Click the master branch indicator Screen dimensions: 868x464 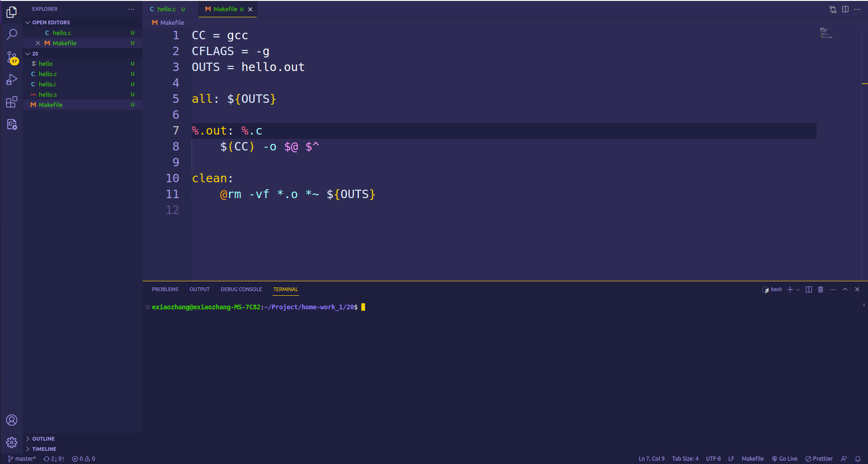(x=22, y=459)
